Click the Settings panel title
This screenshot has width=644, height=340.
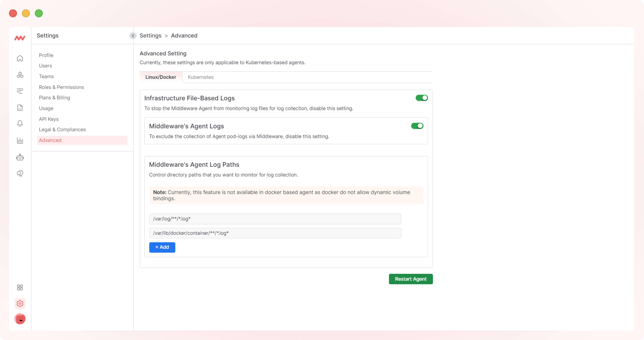(x=48, y=36)
